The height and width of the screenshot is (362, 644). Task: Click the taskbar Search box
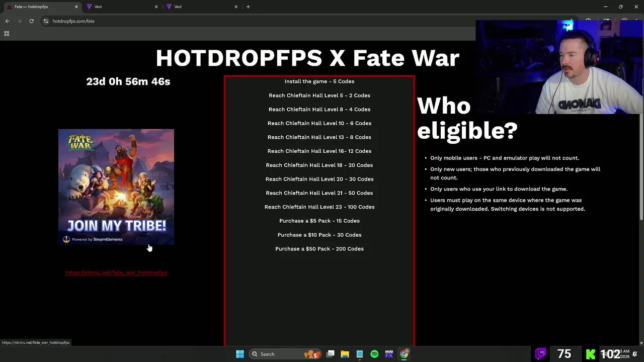286,354
